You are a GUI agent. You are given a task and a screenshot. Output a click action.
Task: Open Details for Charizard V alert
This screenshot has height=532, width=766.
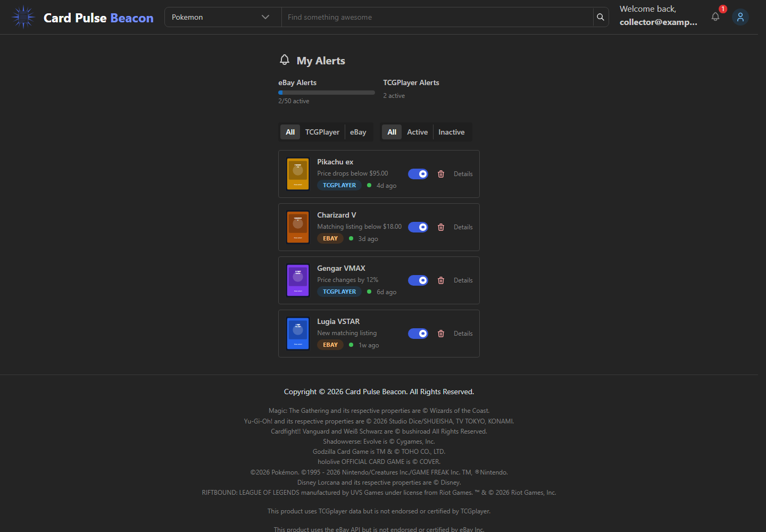pyautogui.click(x=463, y=227)
